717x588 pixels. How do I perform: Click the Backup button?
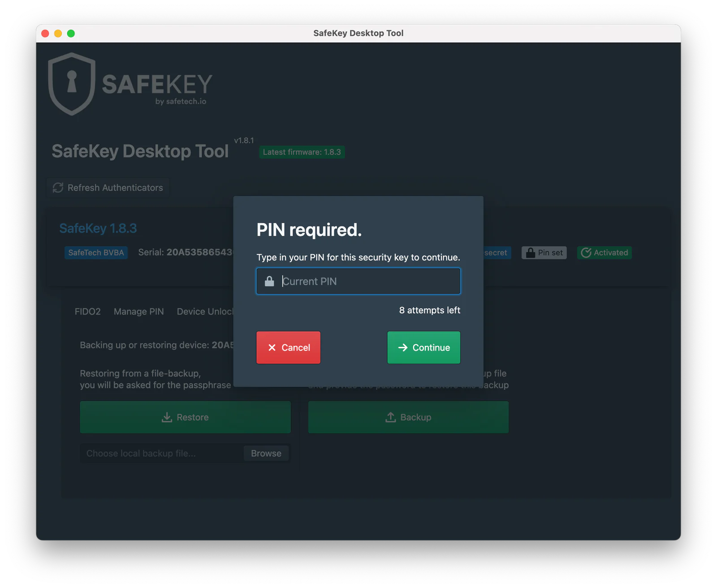tap(408, 417)
